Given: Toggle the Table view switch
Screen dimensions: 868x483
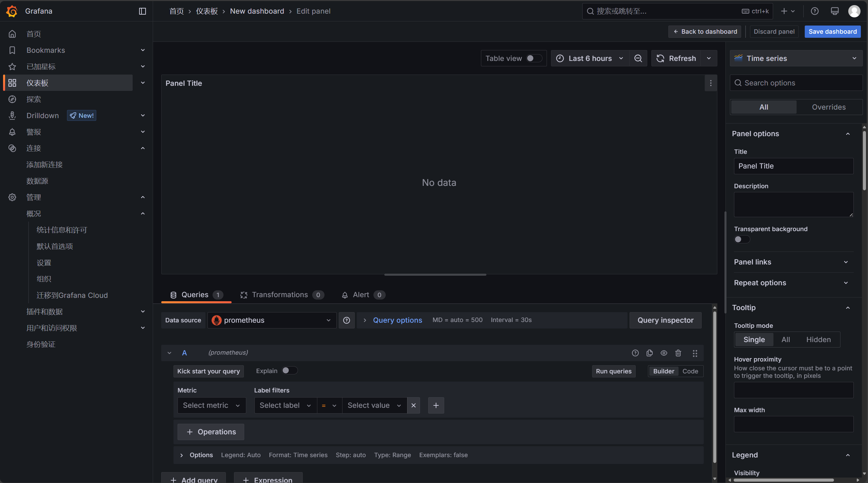Looking at the screenshot, I should 534,59.
